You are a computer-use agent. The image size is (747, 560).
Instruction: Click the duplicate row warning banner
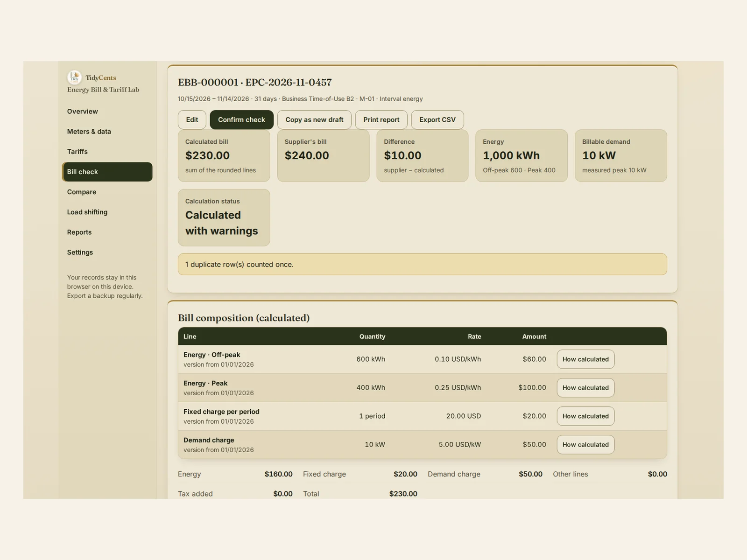click(422, 265)
